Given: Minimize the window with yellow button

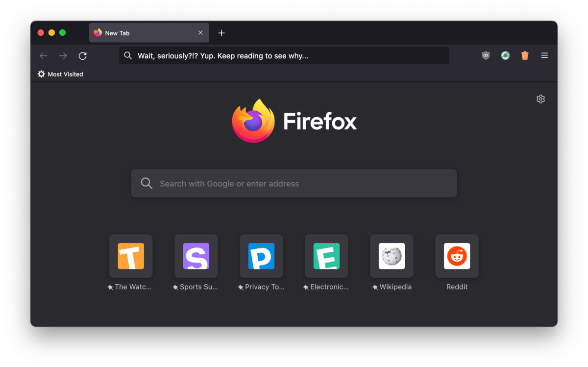Looking at the screenshot, I should pos(51,33).
